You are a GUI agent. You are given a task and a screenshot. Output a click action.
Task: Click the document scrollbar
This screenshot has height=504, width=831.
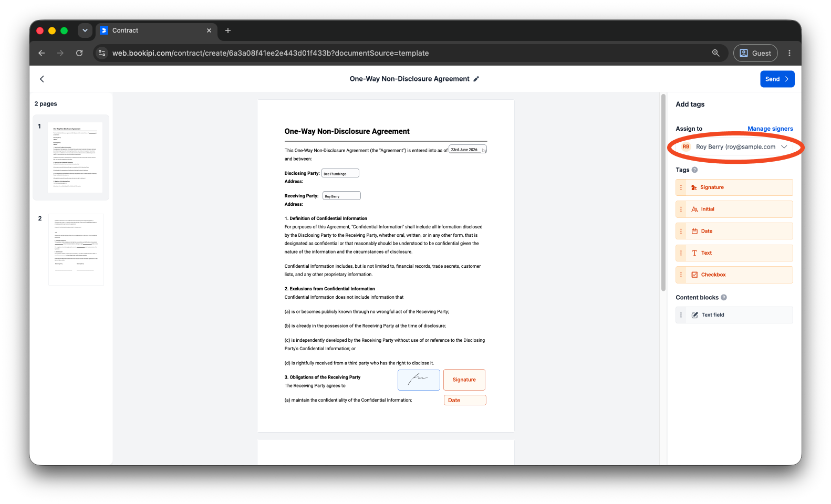(663, 192)
